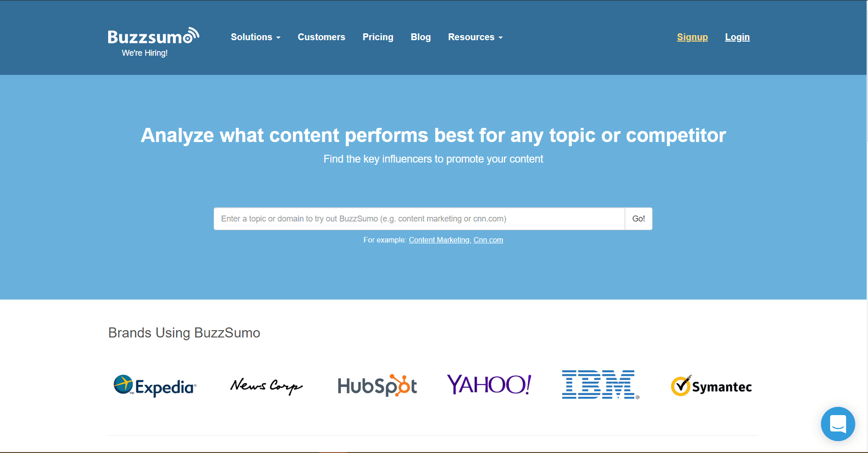
Task: Open the Customers page
Action: (321, 37)
